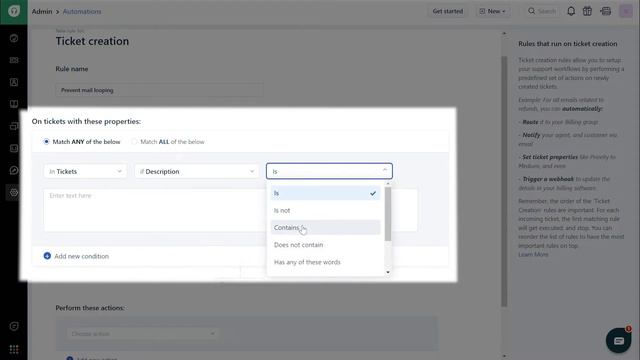This screenshot has width=640, height=360.
Task: Open the Admin gear sidebar icon
Action: 14,192
